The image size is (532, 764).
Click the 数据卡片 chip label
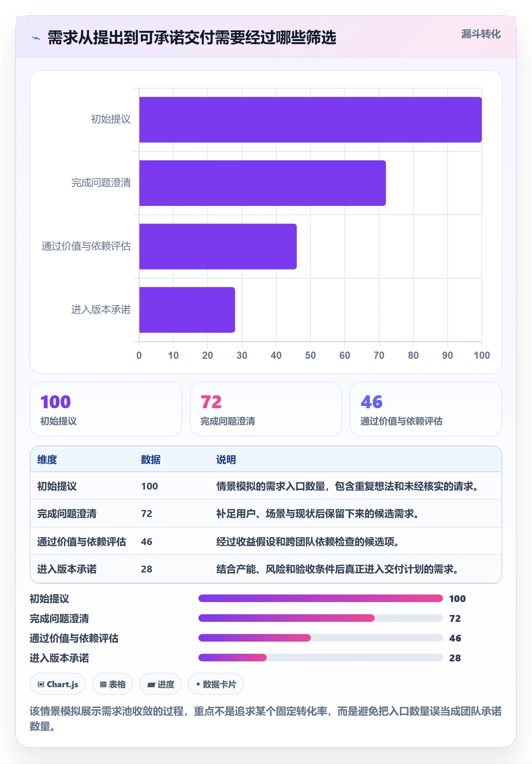click(x=219, y=685)
